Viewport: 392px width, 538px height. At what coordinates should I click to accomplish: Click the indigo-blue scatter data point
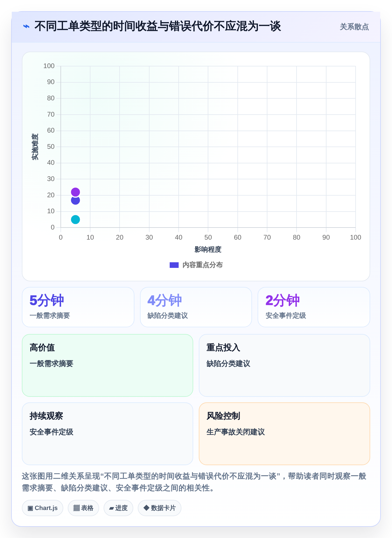coord(75,200)
